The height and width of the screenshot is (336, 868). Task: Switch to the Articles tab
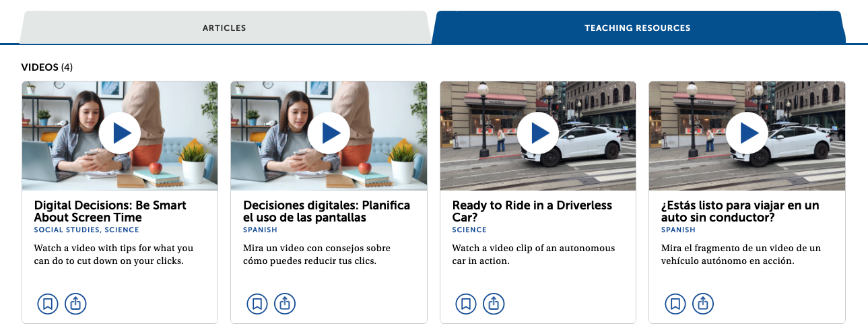pos(224,28)
